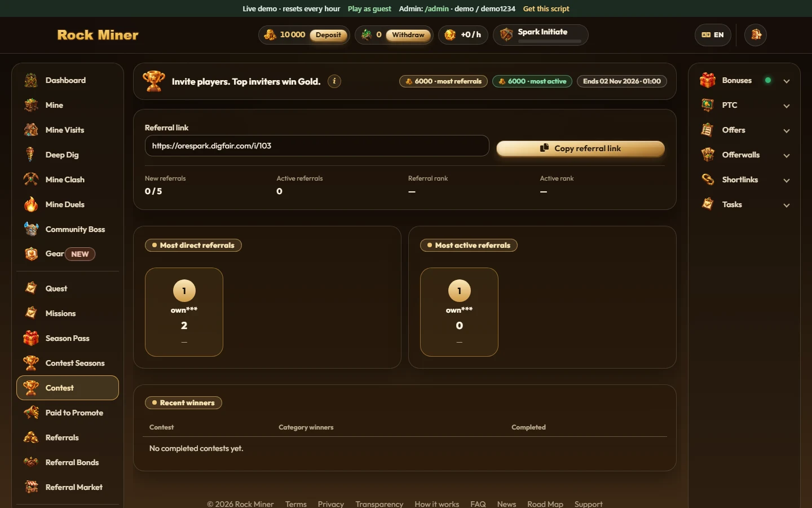Viewport: 812px width, 508px height.
Task: Click the Rock Miner logo
Action: pyautogui.click(x=98, y=35)
